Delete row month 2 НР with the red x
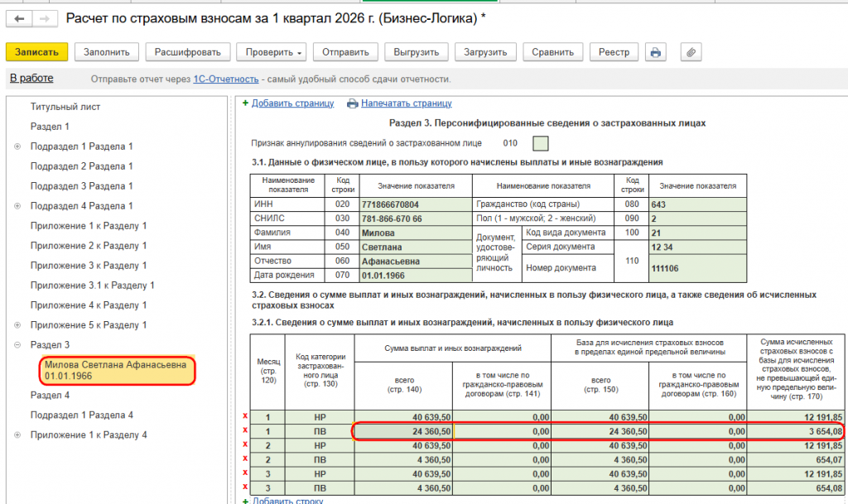This screenshot has width=848, height=504. point(245,444)
